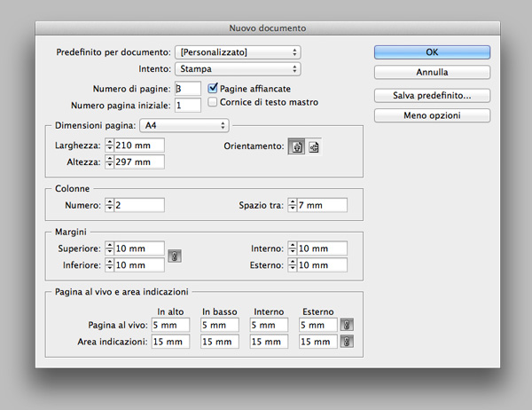Click Numero pagina iniziale field
Viewport: 532px width, 410px height.
[188, 106]
